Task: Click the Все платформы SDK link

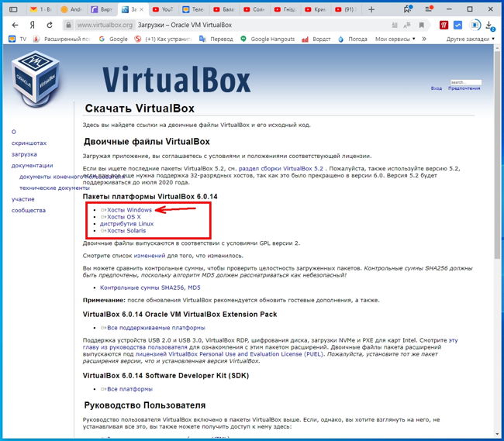Action: (129, 389)
